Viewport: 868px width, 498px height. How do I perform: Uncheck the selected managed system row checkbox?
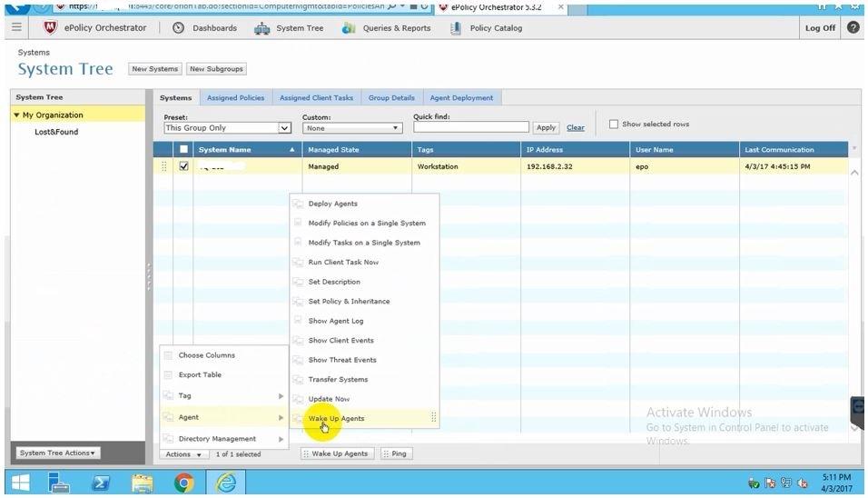[184, 166]
